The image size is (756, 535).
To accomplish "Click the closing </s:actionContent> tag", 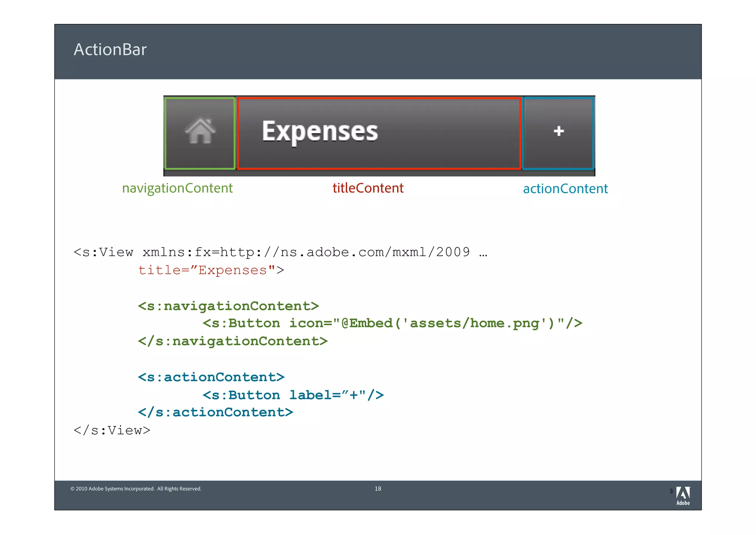I will [216, 412].
